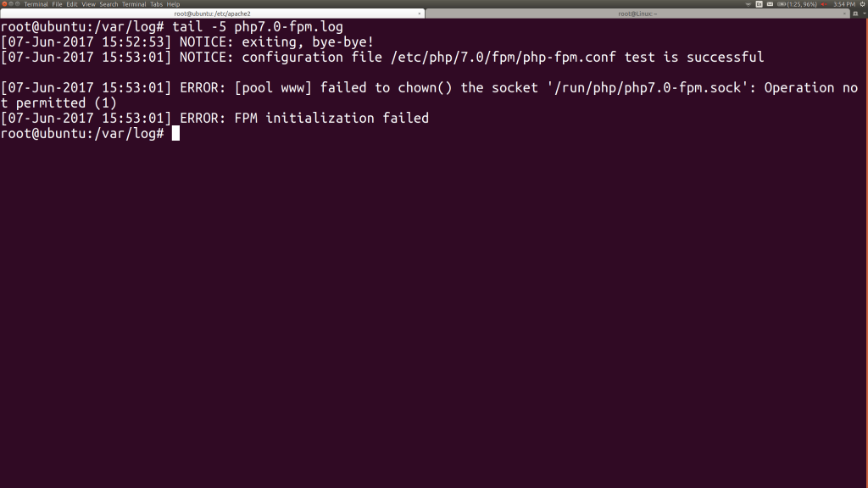Select the root@ubuntu: /etc/apache2 tab
868x488 pixels.
click(212, 14)
